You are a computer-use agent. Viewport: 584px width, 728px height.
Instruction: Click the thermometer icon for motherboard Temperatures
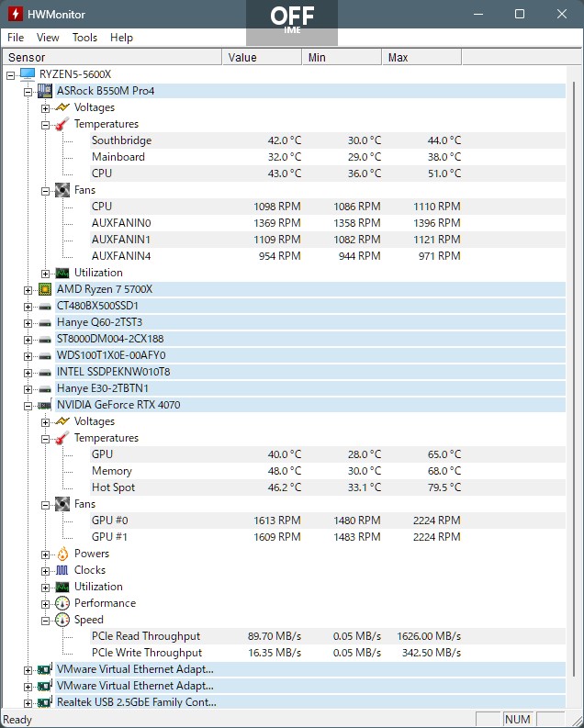[x=62, y=124]
